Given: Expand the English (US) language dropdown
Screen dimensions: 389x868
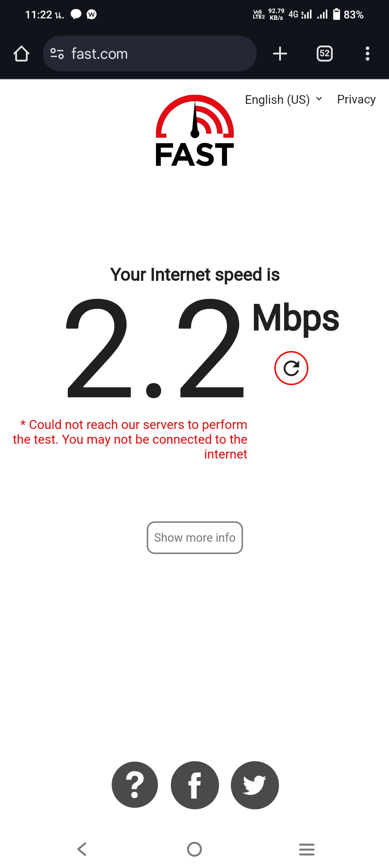Looking at the screenshot, I should tap(284, 99).
